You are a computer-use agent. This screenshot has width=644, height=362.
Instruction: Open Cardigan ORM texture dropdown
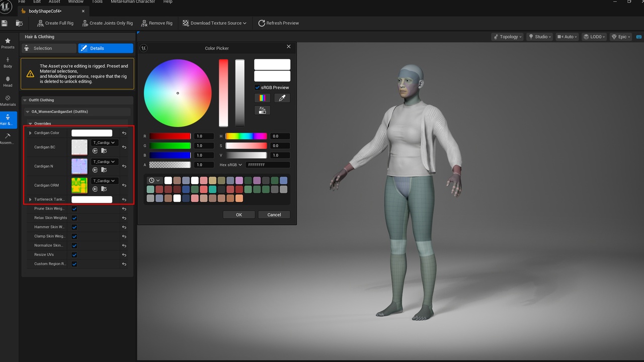tap(104, 181)
